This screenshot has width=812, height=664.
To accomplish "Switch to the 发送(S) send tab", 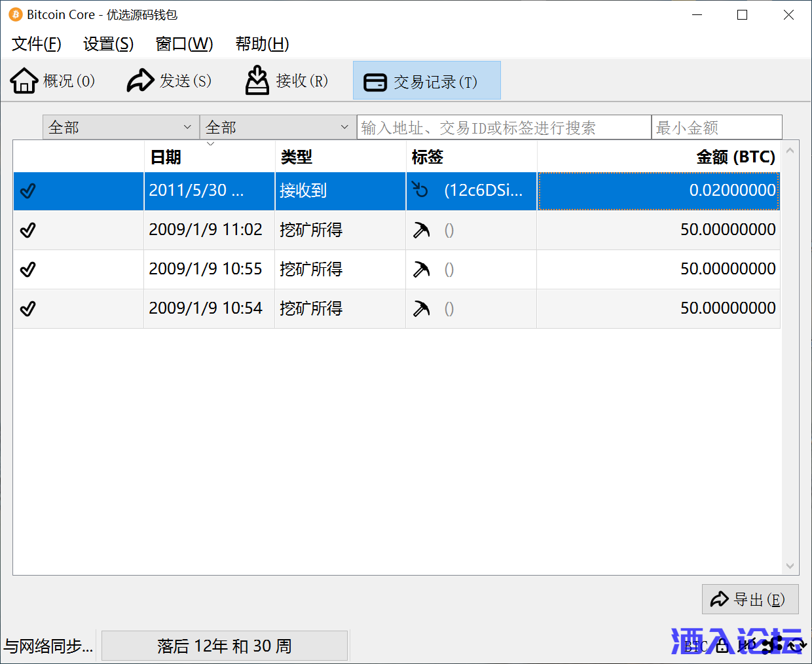I will pos(170,81).
